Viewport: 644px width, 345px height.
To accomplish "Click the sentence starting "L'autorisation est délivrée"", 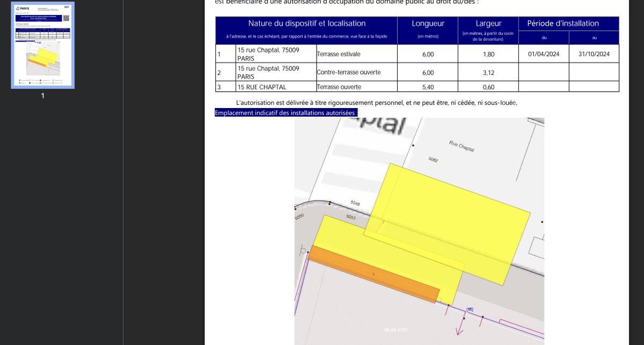I will point(376,103).
